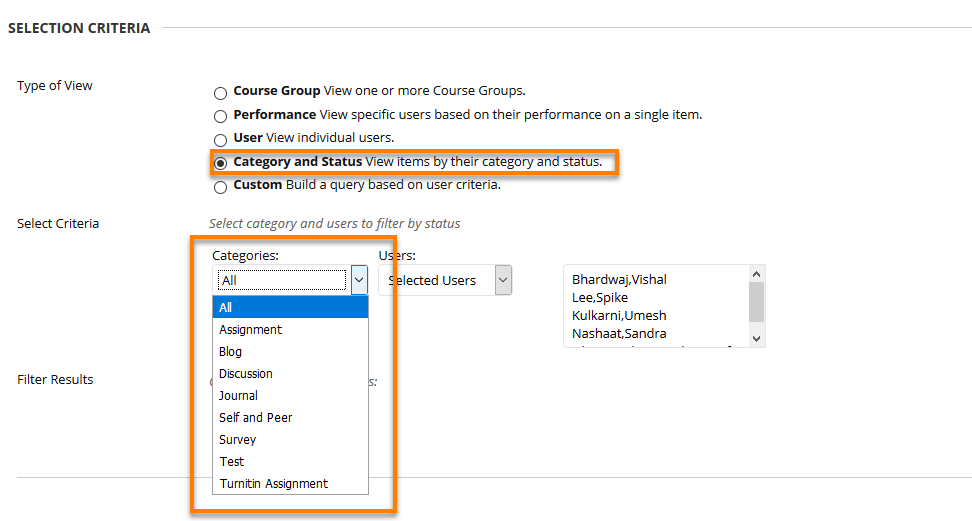Choose Self and Peer category
The image size is (972, 521).
coord(290,417)
